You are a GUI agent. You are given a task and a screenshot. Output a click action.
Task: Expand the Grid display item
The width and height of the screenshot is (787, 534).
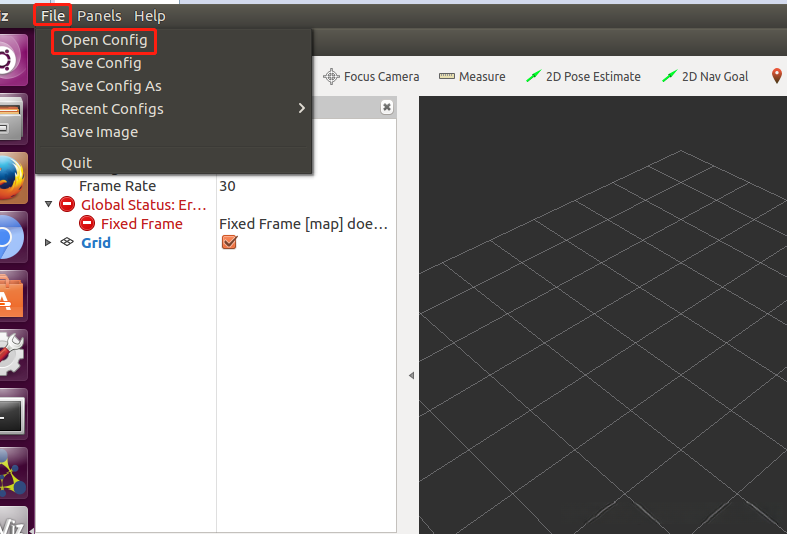pos(48,242)
